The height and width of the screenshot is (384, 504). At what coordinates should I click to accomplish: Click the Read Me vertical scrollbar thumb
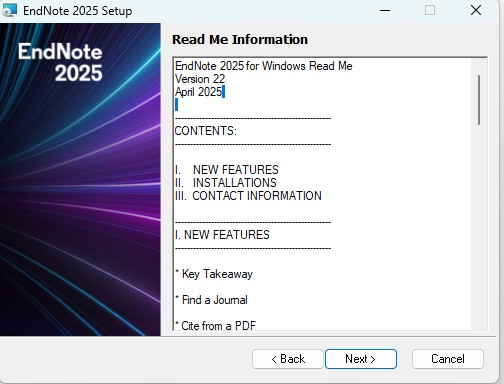pos(479,100)
